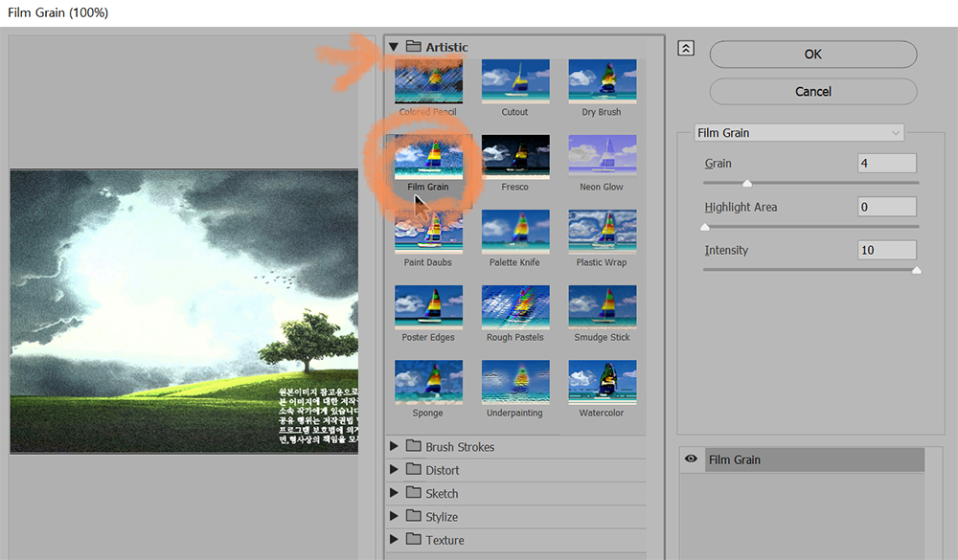Pick the Neon Glow filter thumbnail
Viewport: 958px width, 560px height.
click(x=602, y=157)
